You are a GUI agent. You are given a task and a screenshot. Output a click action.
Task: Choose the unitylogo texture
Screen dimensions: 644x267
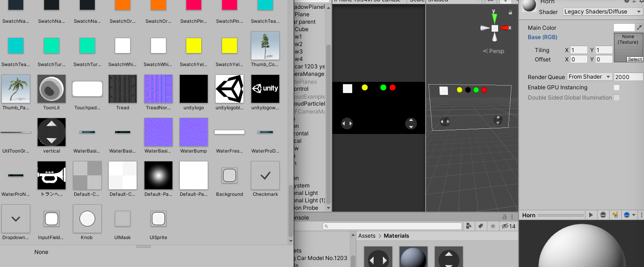click(194, 89)
